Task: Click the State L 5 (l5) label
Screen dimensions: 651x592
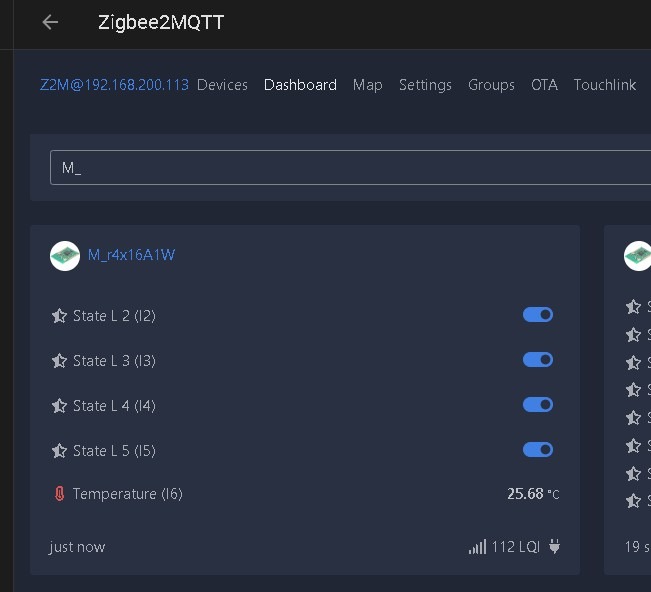Action: (114, 450)
